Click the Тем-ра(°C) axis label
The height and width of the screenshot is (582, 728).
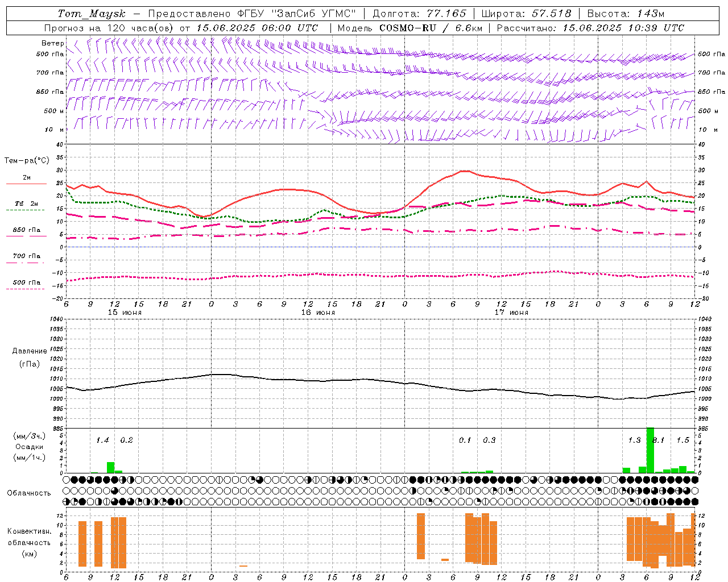tap(27, 161)
